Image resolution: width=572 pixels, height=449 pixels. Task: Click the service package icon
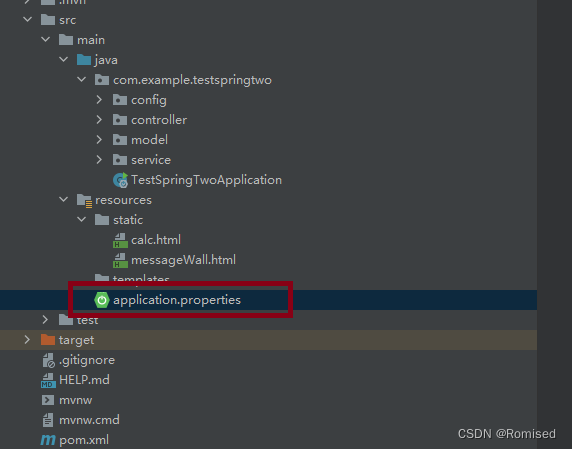tap(120, 160)
